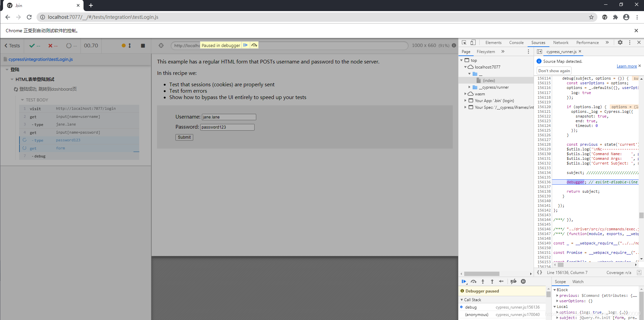Expand the Your App '.bin' frame
This screenshot has width=644, height=320.
pyautogui.click(x=466, y=101)
